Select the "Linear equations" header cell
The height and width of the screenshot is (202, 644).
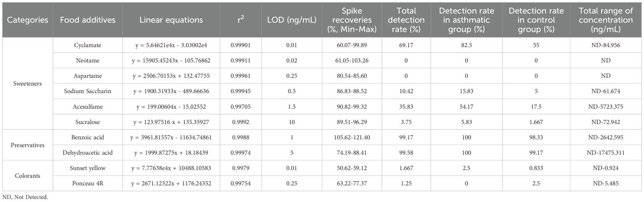[x=171, y=20]
